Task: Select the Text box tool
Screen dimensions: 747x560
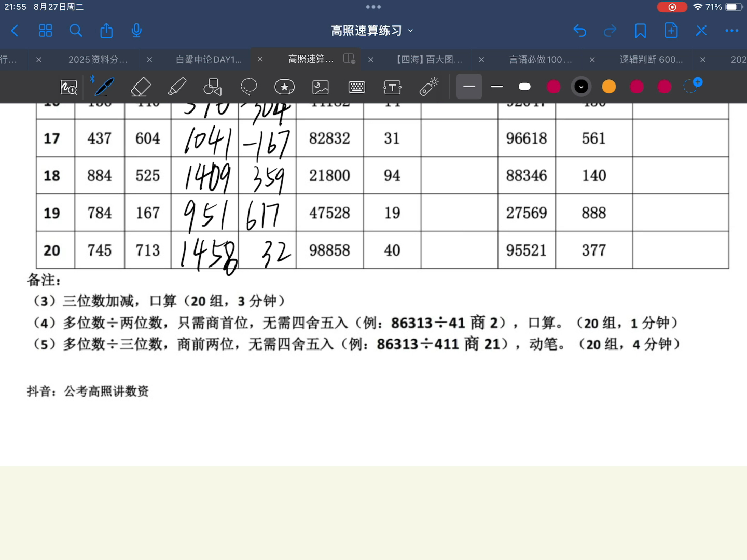Action: tap(393, 87)
